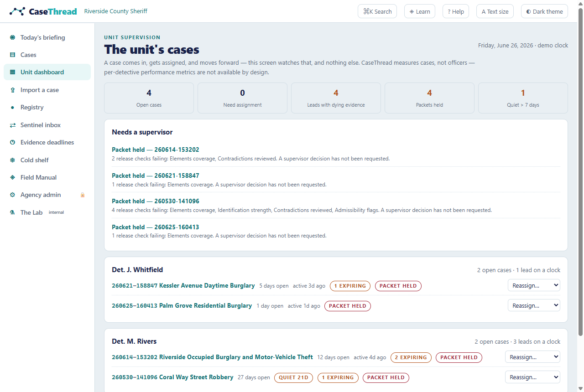Click the Text size button

[495, 11]
